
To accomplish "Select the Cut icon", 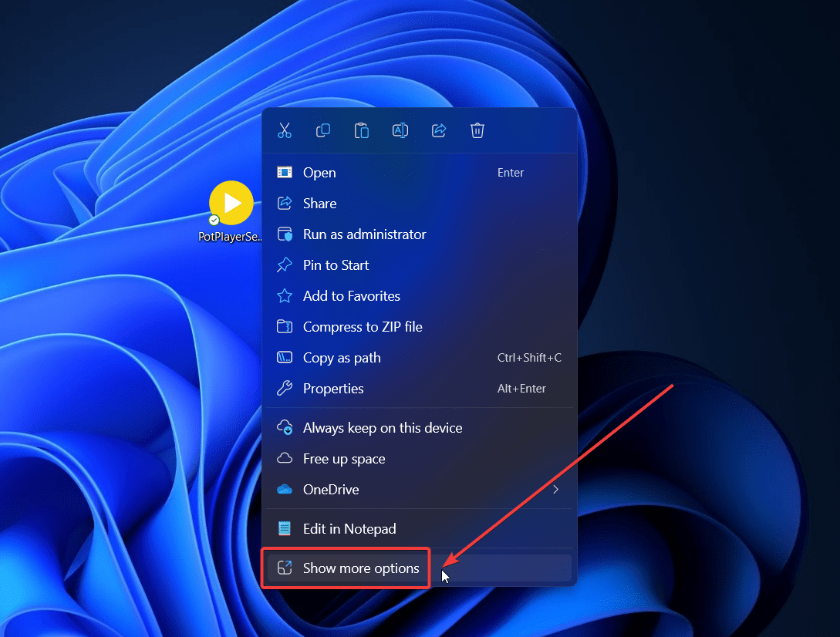I will (x=285, y=130).
